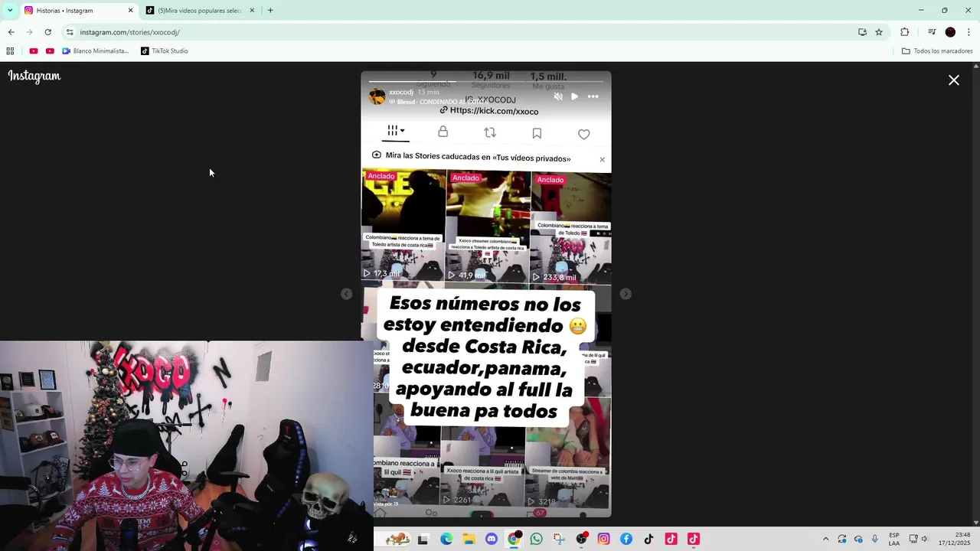Launch Microsoft Edge from the taskbar

click(446, 539)
